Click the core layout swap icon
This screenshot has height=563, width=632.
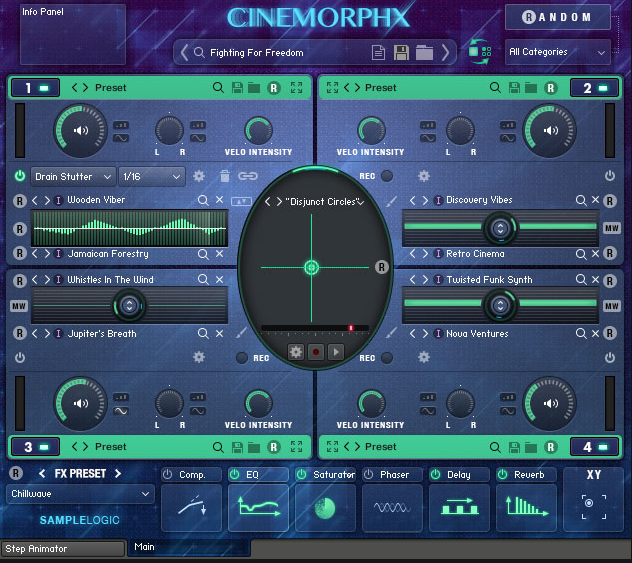pyautogui.click(x=480, y=52)
